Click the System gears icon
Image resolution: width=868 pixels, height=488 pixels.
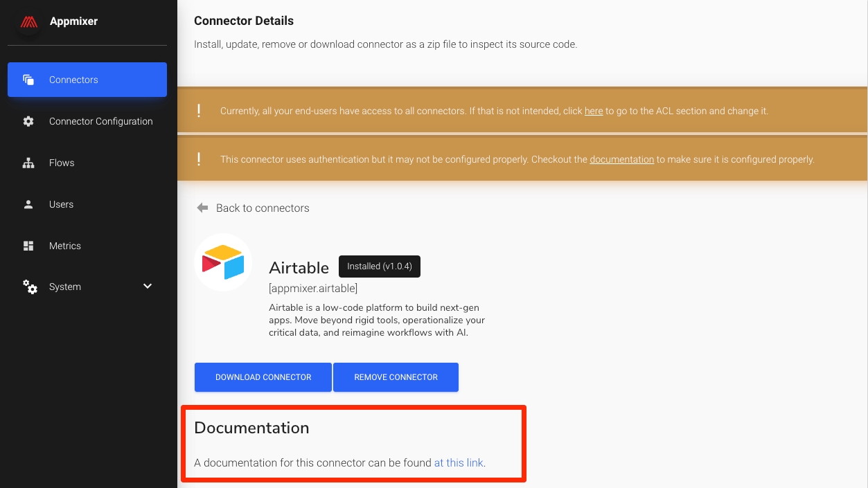click(x=30, y=287)
